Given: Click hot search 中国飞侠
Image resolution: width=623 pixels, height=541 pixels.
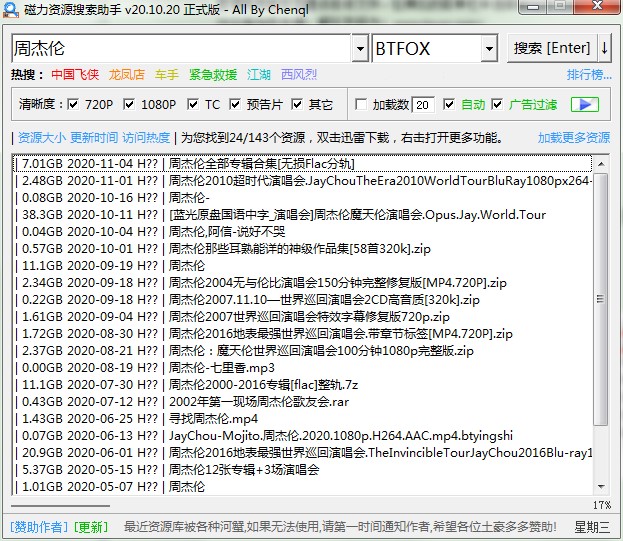Looking at the screenshot, I should [x=75, y=75].
